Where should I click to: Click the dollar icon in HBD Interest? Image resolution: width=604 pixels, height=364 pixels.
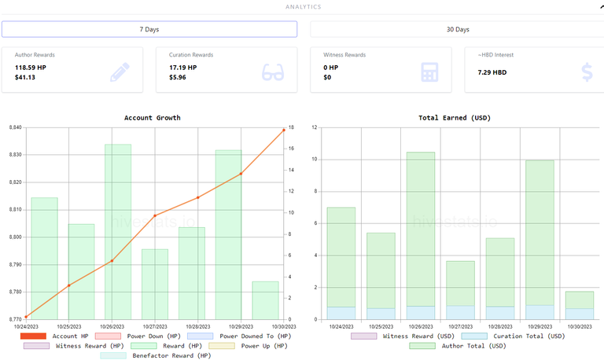click(587, 72)
